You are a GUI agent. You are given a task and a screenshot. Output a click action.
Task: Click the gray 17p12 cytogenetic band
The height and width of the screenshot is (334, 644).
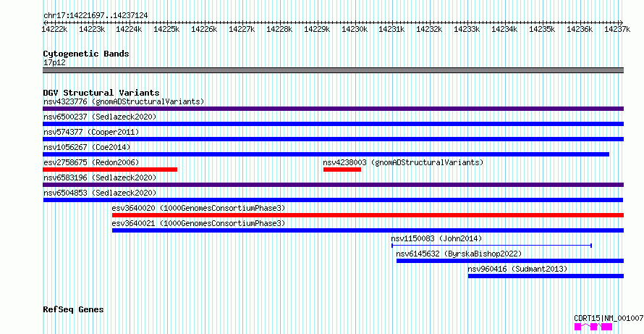point(333,70)
